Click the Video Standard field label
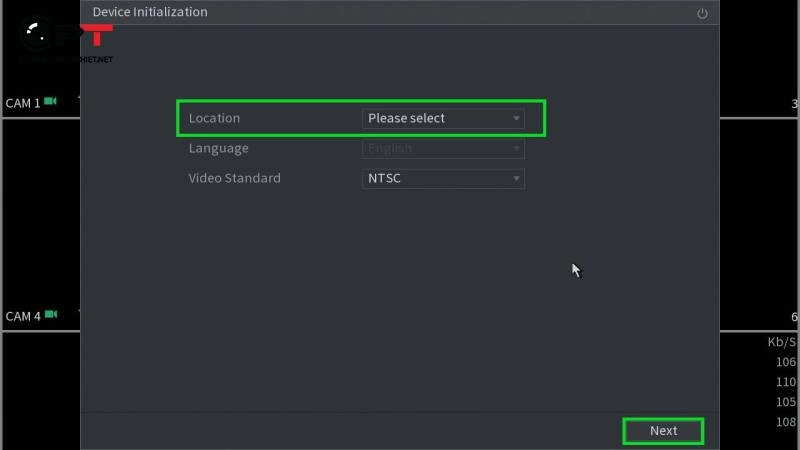Image resolution: width=800 pixels, height=450 pixels. pyautogui.click(x=234, y=178)
